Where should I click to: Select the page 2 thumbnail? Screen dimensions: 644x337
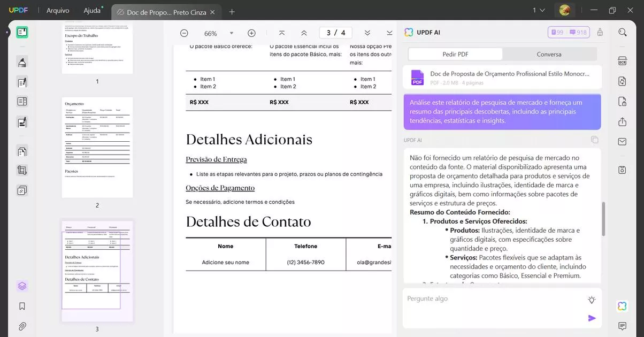[x=97, y=147]
